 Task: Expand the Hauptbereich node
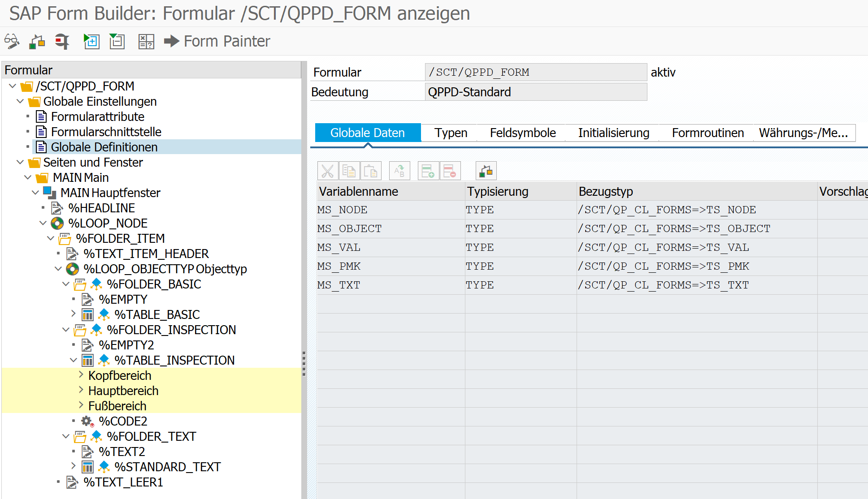tap(81, 390)
